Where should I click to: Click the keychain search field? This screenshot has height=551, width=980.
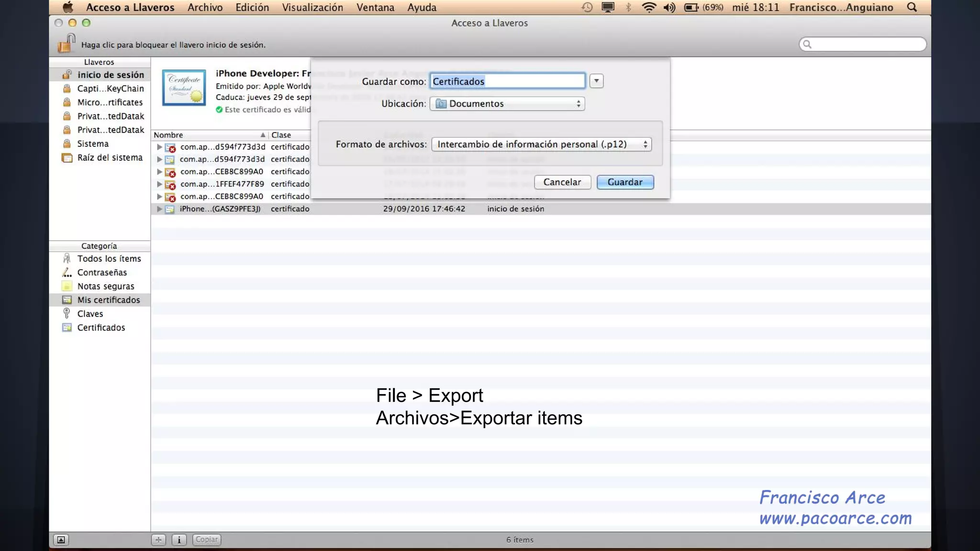863,44
